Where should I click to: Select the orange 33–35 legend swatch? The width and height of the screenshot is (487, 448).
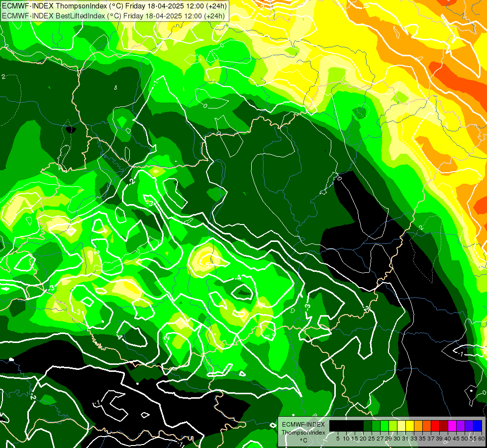tap(418, 426)
